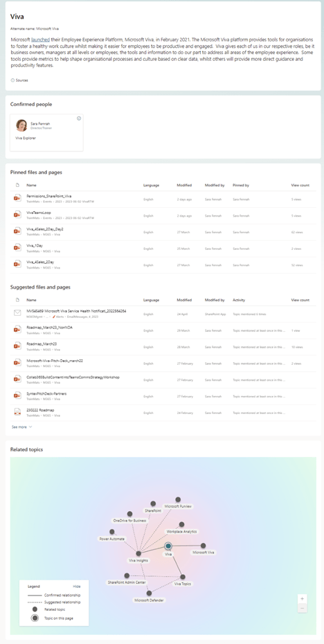
Task: Click the VivaTeamsLoop file icon
Action: (x=17, y=215)
